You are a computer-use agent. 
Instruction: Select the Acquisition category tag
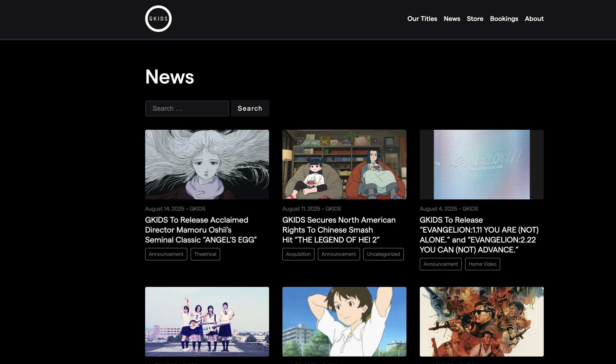point(298,254)
